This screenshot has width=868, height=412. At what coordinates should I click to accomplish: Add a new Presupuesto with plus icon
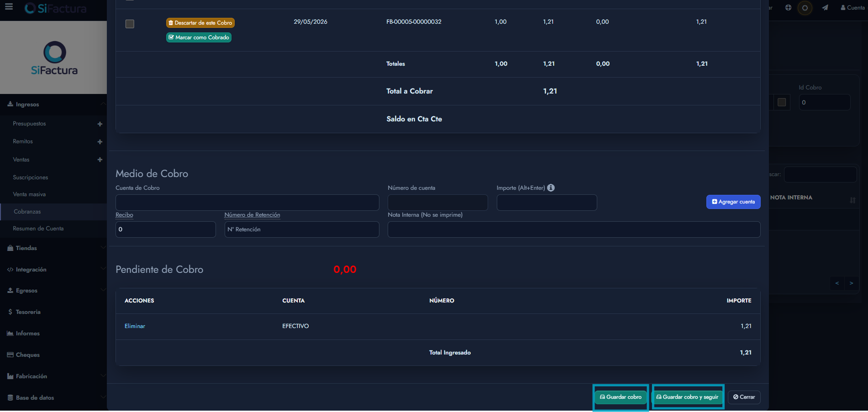[100, 124]
